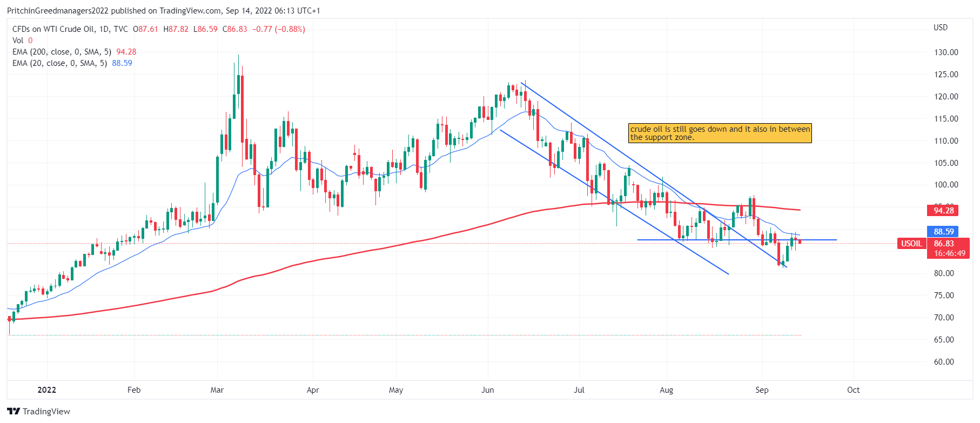The height and width of the screenshot is (423, 980).
Task: Click the 120.00 price axis label
Action: 946,97
